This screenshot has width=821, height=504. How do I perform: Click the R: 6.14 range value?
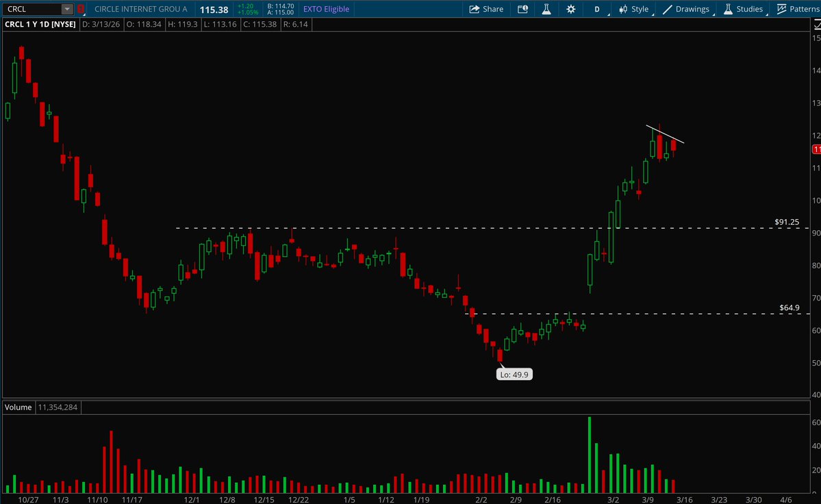[295, 24]
